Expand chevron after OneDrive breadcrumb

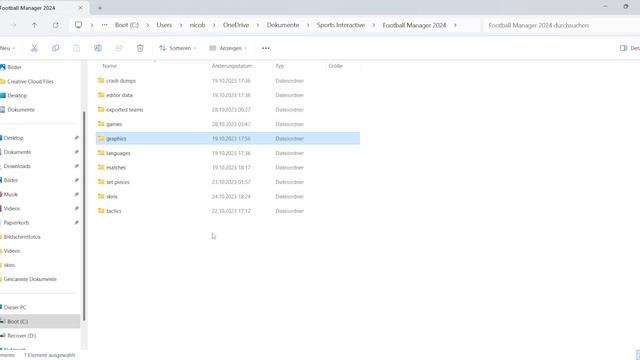click(x=258, y=25)
